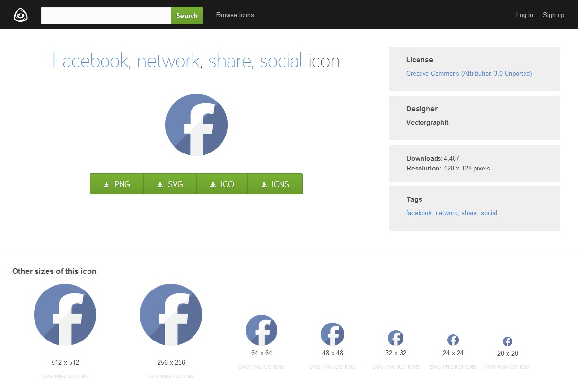
Task: Click the '32 x 32' size label
Action: pyautogui.click(x=396, y=353)
